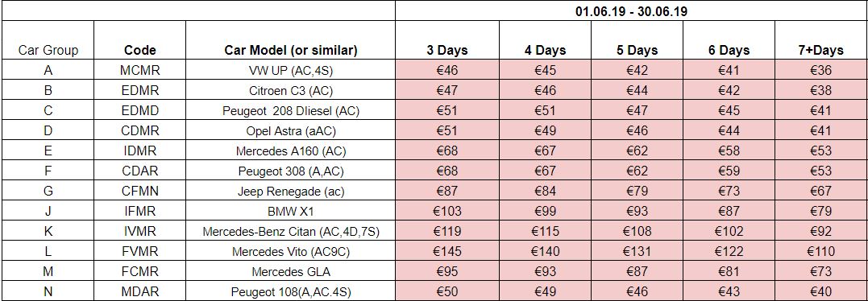Select the Mercedes-Benz Citan (AC,4D,7S) cell

point(291,232)
